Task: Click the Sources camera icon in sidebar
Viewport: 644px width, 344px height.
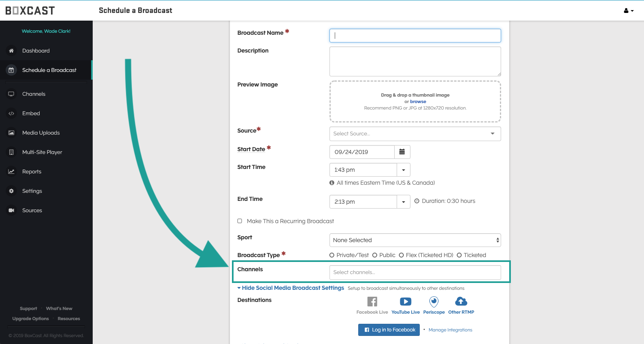Action: point(11,211)
